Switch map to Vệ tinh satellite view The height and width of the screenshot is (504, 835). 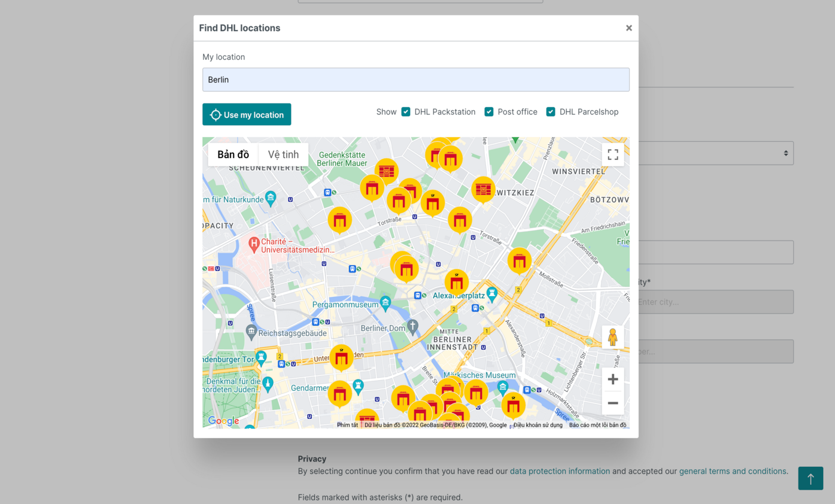click(283, 154)
